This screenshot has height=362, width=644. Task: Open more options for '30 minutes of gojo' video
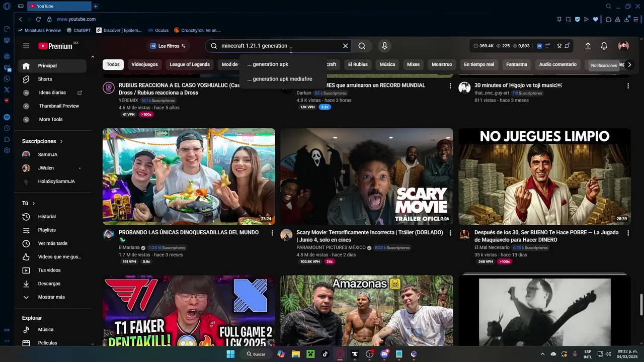coord(628,86)
